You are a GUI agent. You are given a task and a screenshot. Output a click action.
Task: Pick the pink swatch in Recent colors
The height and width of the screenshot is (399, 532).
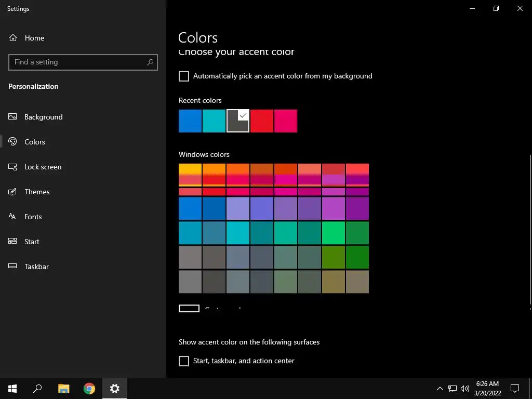point(286,121)
